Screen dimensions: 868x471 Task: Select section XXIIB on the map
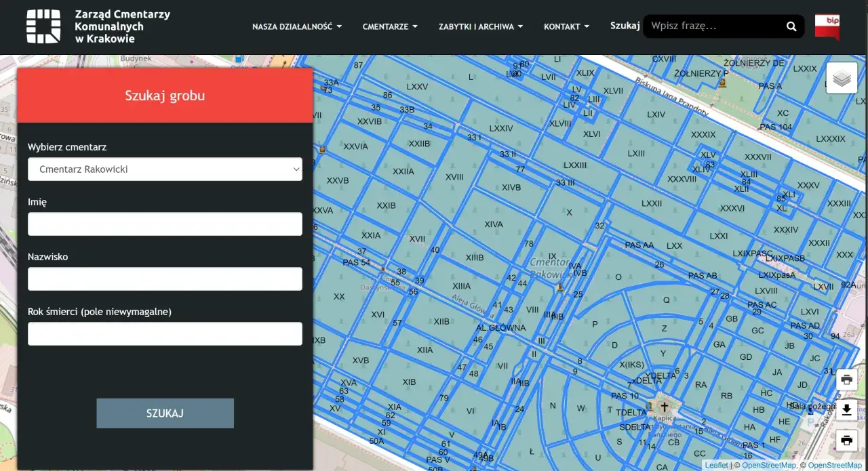coord(419,144)
